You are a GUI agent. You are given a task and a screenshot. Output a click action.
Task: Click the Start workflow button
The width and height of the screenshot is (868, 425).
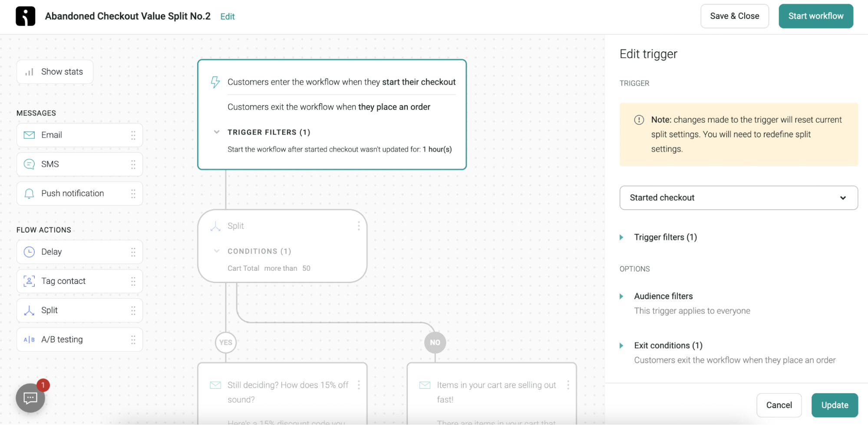pos(815,16)
